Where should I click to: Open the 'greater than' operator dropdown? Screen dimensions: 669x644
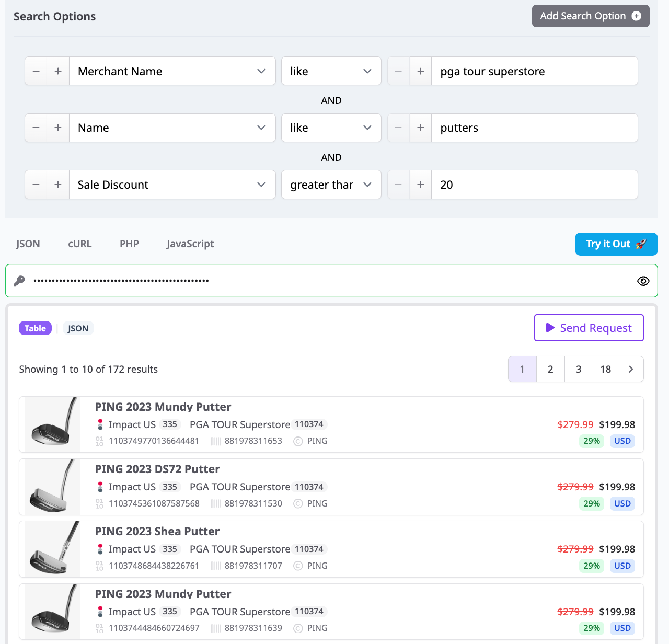pyautogui.click(x=331, y=185)
